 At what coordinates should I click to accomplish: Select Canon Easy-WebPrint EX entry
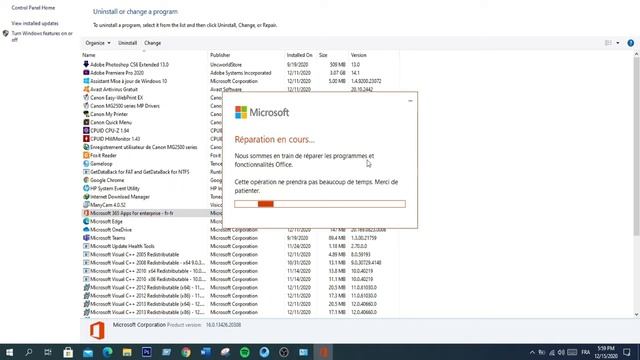point(116,98)
